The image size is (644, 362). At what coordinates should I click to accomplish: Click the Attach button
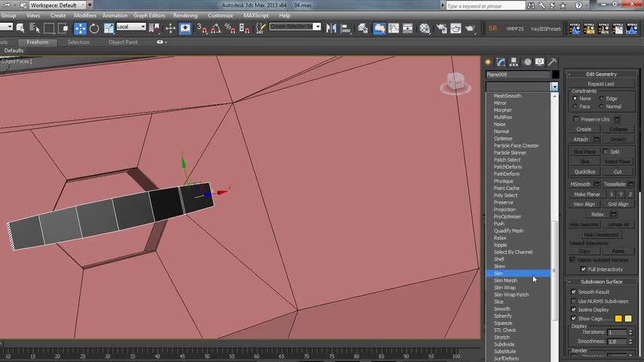click(581, 140)
